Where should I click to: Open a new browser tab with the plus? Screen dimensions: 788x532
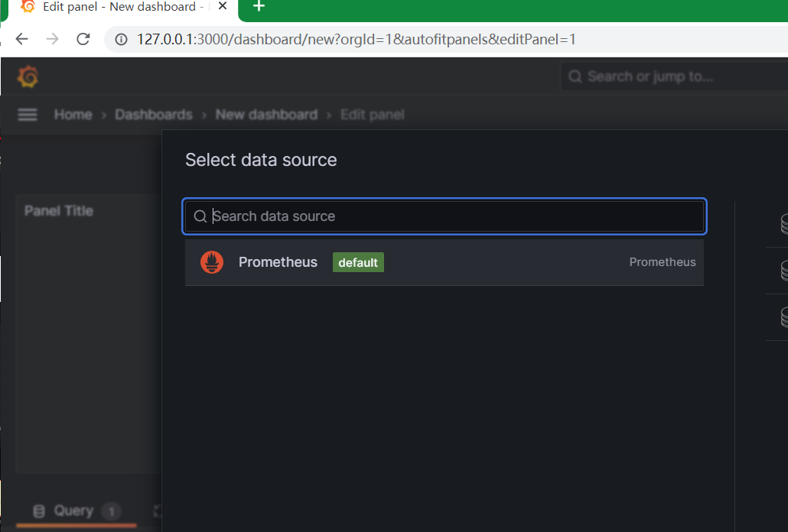pyautogui.click(x=259, y=7)
